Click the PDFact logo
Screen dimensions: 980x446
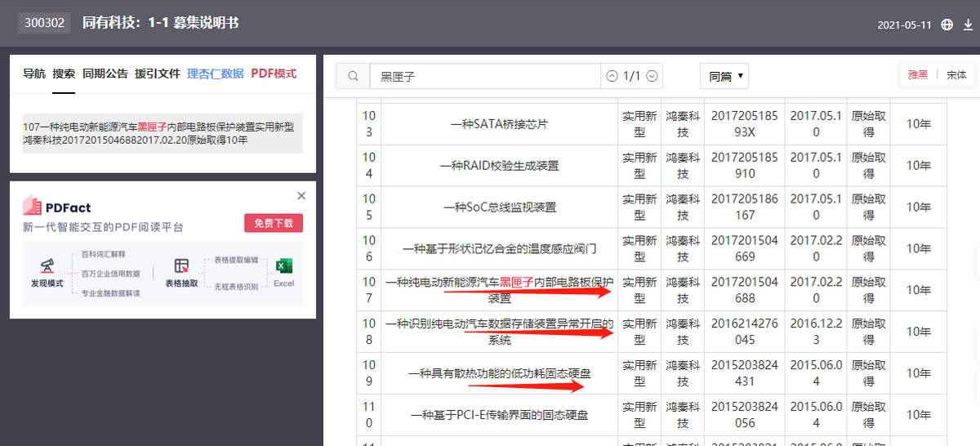coord(57,207)
